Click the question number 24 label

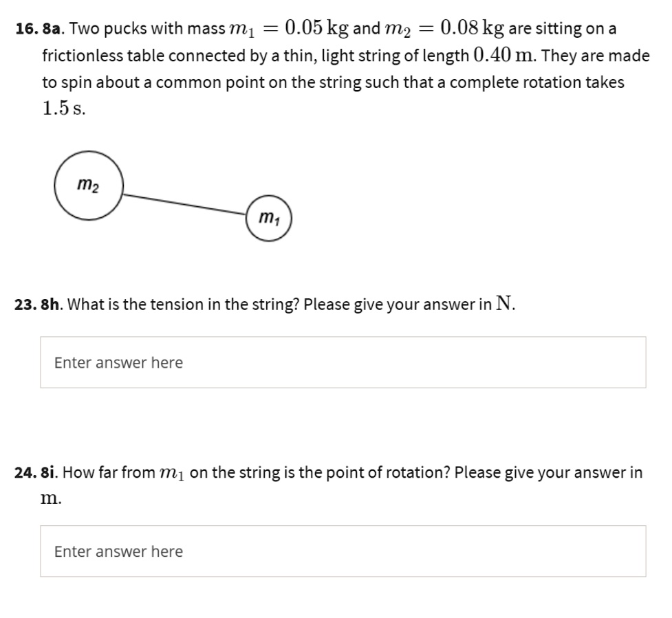tap(25, 472)
